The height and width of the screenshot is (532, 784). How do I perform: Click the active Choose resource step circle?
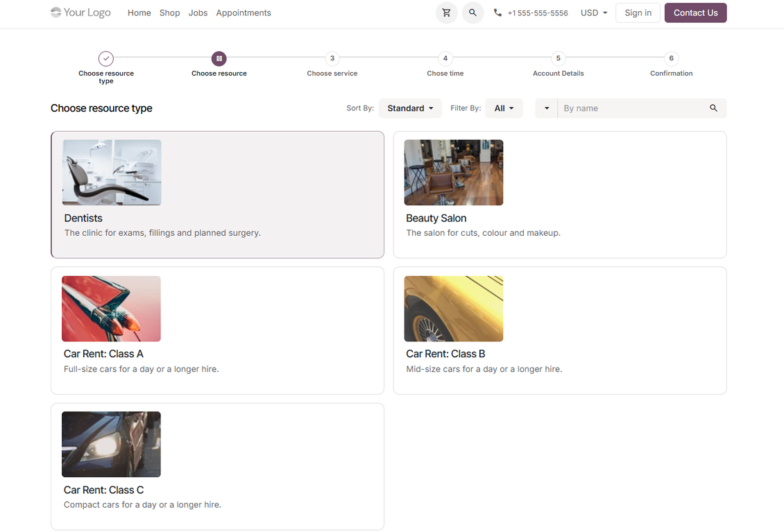[219, 58]
